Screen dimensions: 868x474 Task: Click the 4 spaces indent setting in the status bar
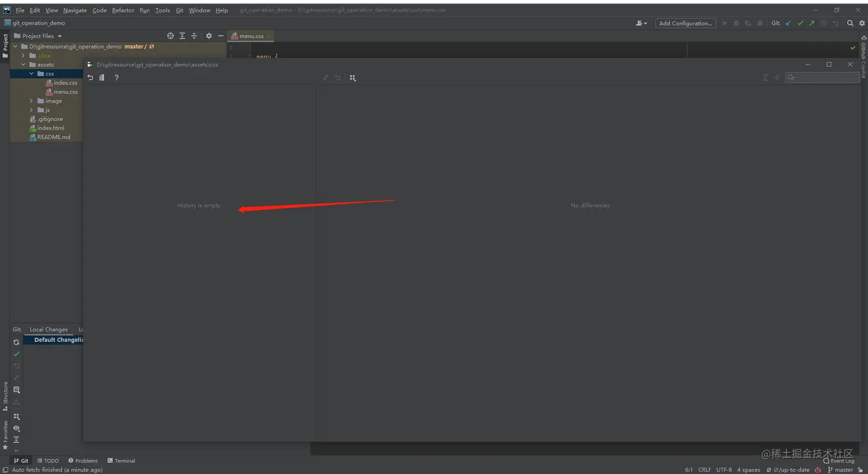point(749,470)
